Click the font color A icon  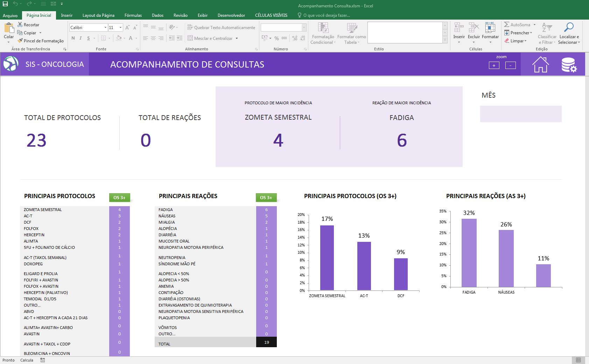coord(131,38)
